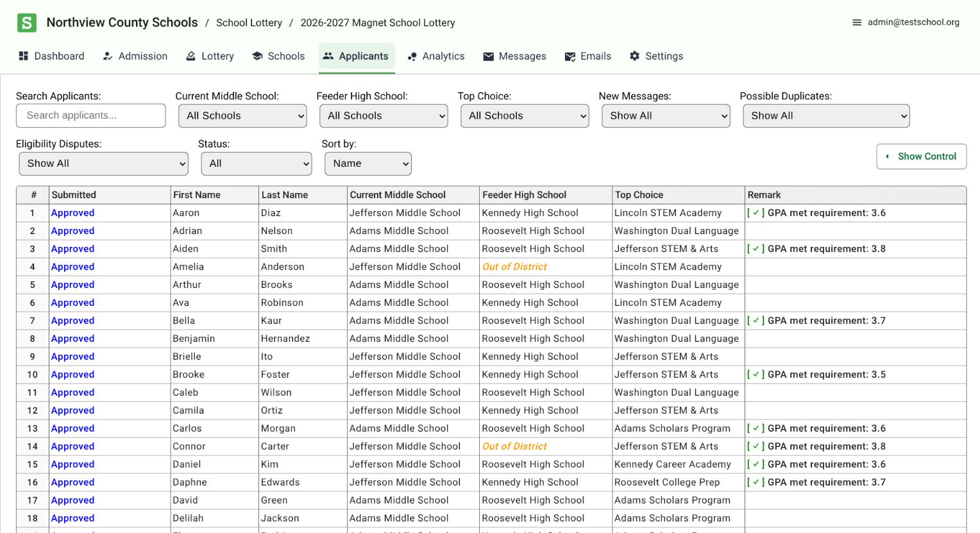Click the GPA checkmark for Bella Kaur
980x533 pixels.
pos(756,321)
